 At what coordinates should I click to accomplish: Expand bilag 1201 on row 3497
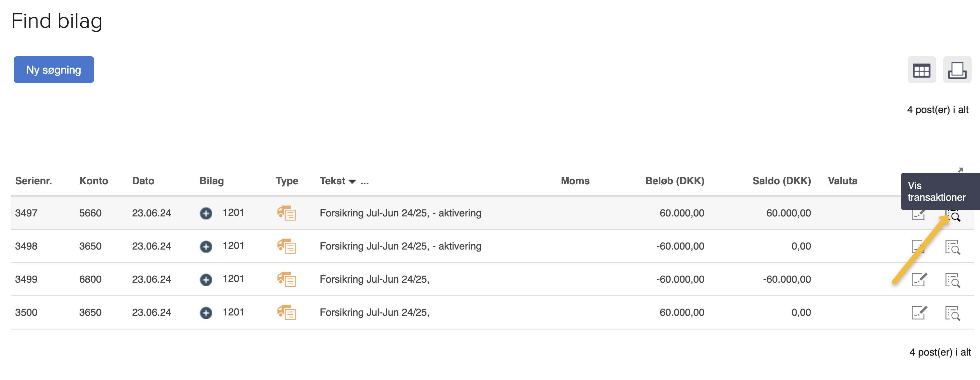[206, 213]
